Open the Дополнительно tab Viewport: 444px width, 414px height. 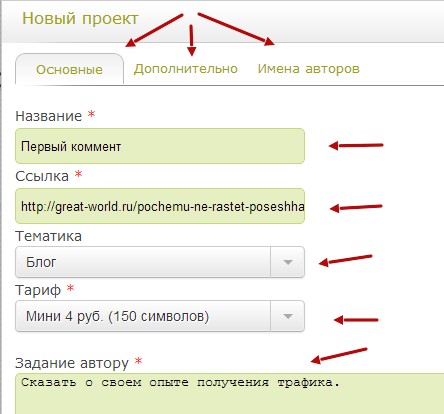(x=186, y=69)
